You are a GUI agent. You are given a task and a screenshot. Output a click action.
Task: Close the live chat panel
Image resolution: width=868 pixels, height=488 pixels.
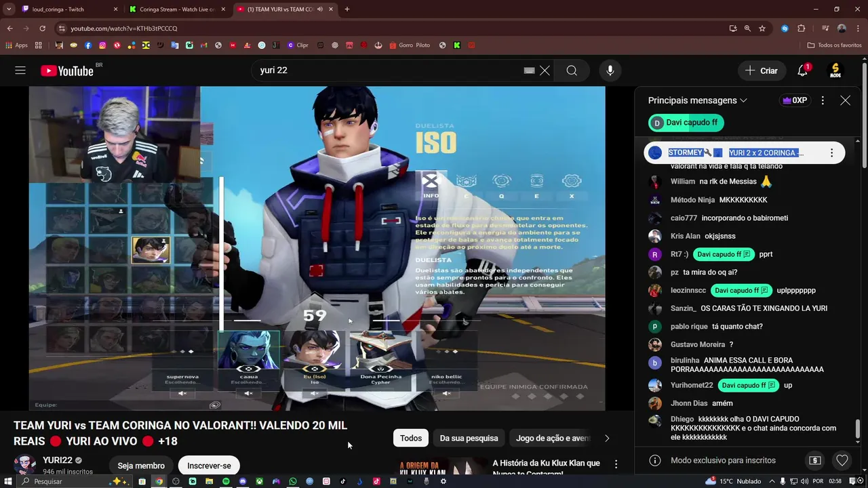845,100
